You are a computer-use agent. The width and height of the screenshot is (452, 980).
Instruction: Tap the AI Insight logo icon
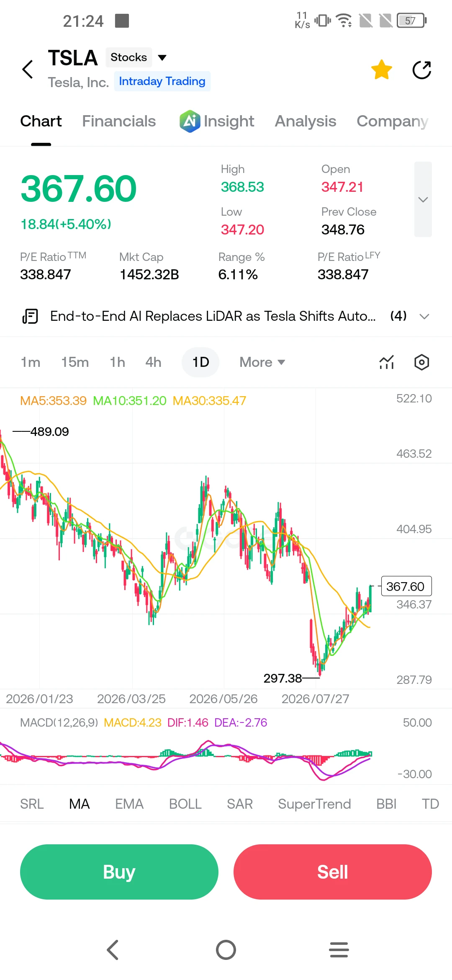coord(190,121)
